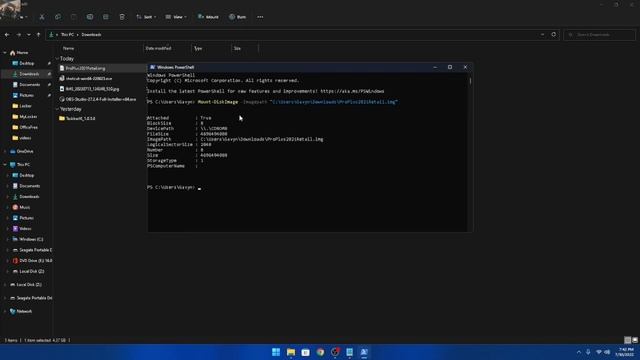The width and height of the screenshot is (640, 360).
Task: Open Windows (C:) drive in sidebar
Action: click(x=31, y=239)
